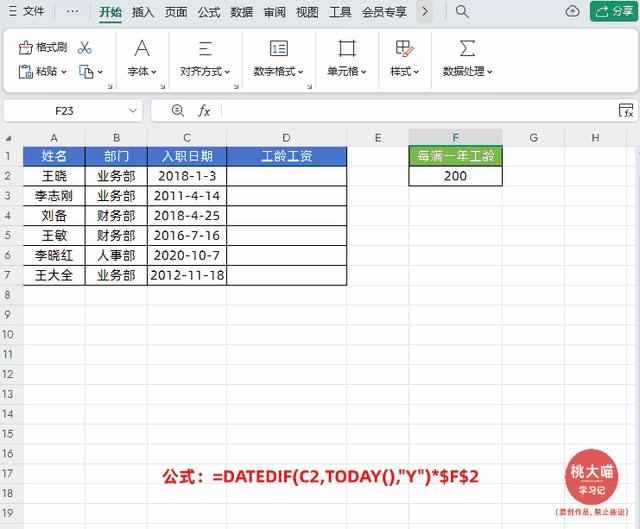Click the scissors cut icon
Viewport: 640px width, 529px height.
click(84, 47)
